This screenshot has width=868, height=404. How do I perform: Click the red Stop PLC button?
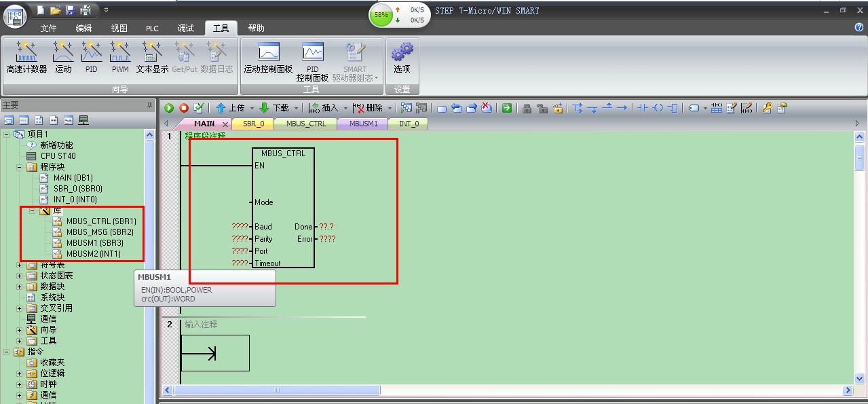(x=184, y=108)
